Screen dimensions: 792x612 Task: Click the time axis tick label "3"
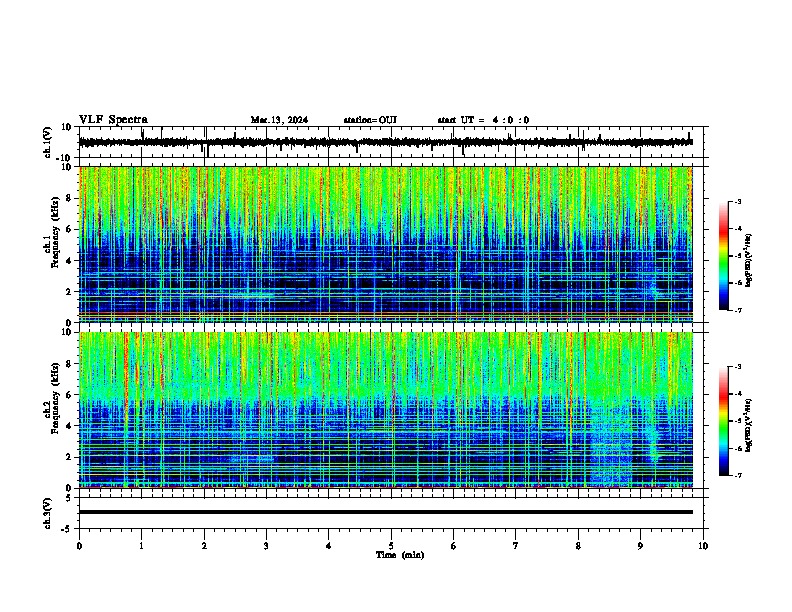(x=266, y=546)
